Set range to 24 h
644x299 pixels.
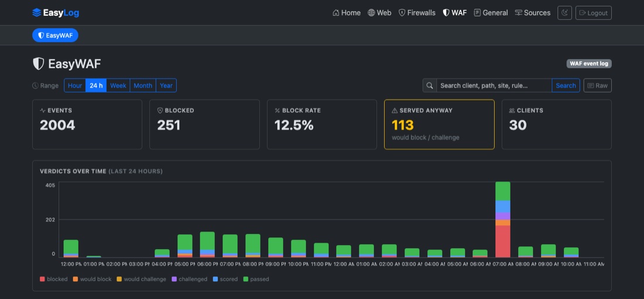(x=96, y=86)
